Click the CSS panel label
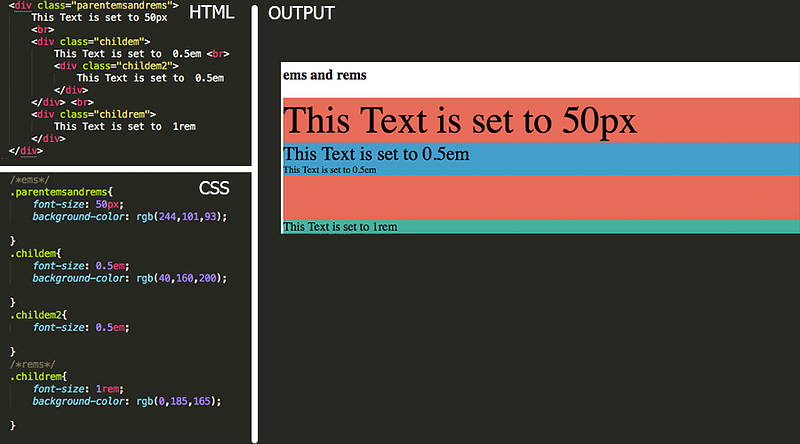Image resolution: width=800 pixels, height=444 pixels. pos(214,188)
